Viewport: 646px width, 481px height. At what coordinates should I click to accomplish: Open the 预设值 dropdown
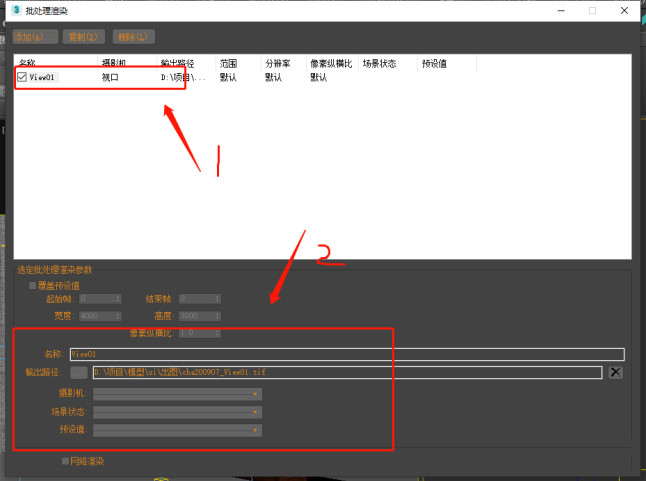click(x=177, y=430)
